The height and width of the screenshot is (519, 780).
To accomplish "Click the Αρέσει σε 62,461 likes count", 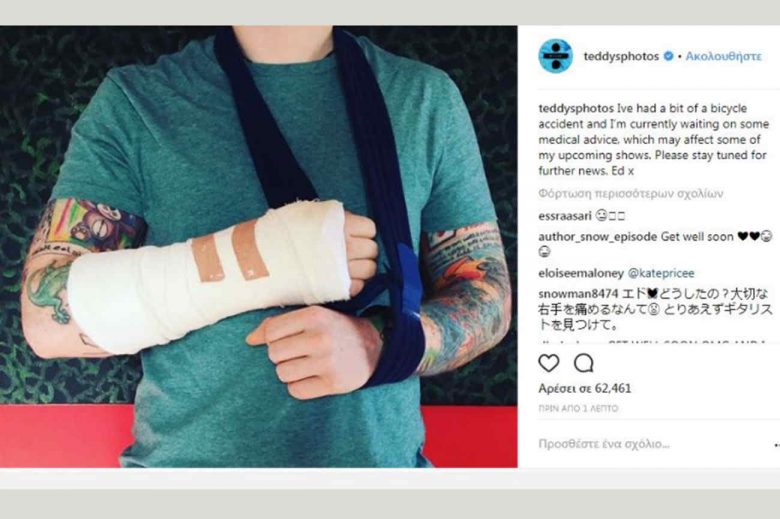I will click(x=585, y=388).
